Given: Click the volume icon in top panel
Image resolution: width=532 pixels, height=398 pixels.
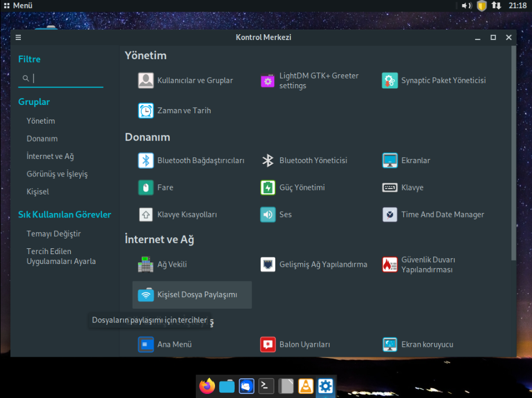Looking at the screenshot, I should click(467, 5).
